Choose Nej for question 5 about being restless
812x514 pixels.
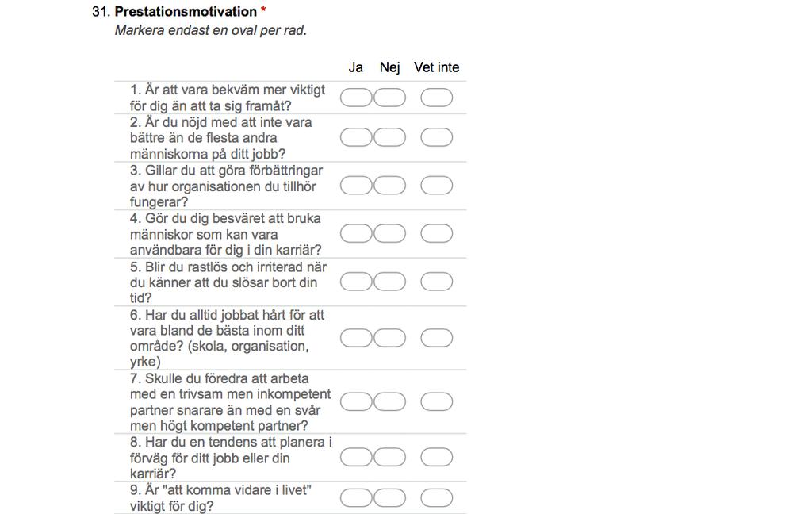(389, 282)
